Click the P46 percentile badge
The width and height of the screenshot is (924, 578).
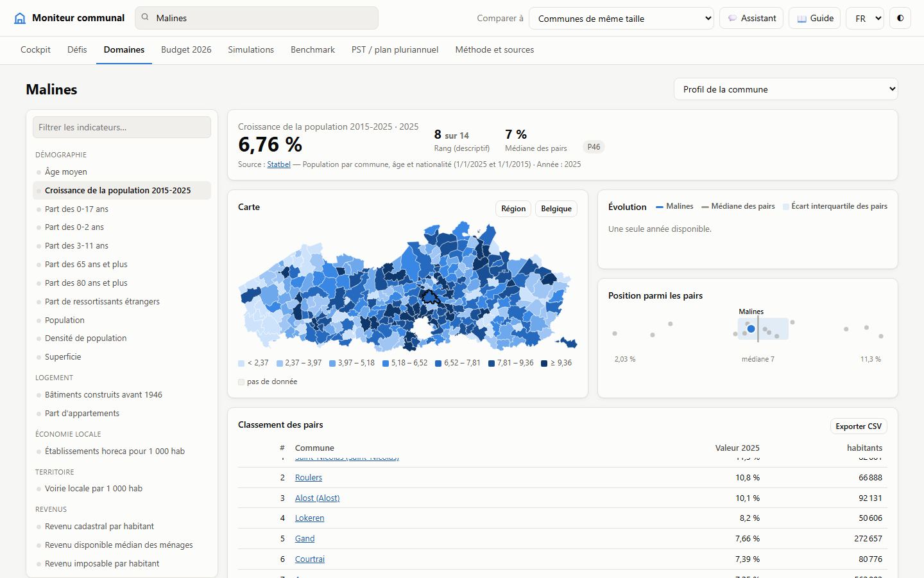tap(594, 147)
